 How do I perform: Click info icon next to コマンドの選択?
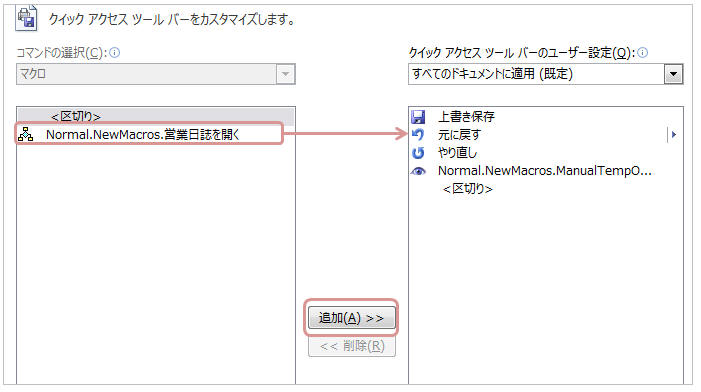tap(115, 53)
